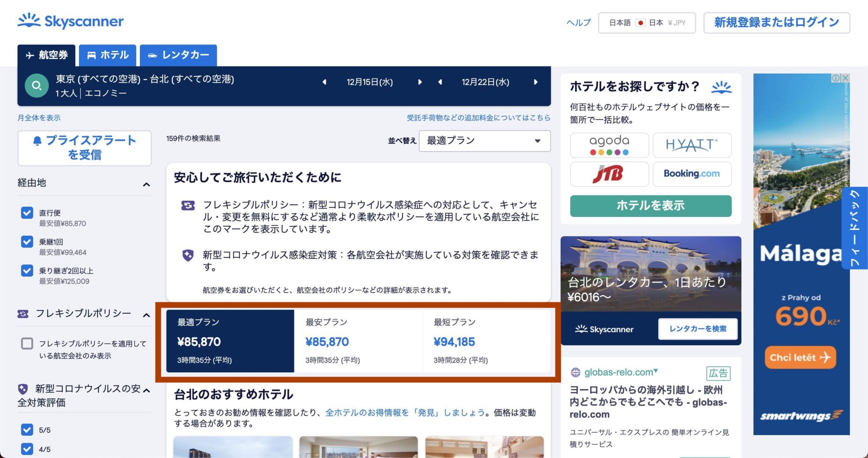Collapse the 経由地 filter section

pos(147,184)
